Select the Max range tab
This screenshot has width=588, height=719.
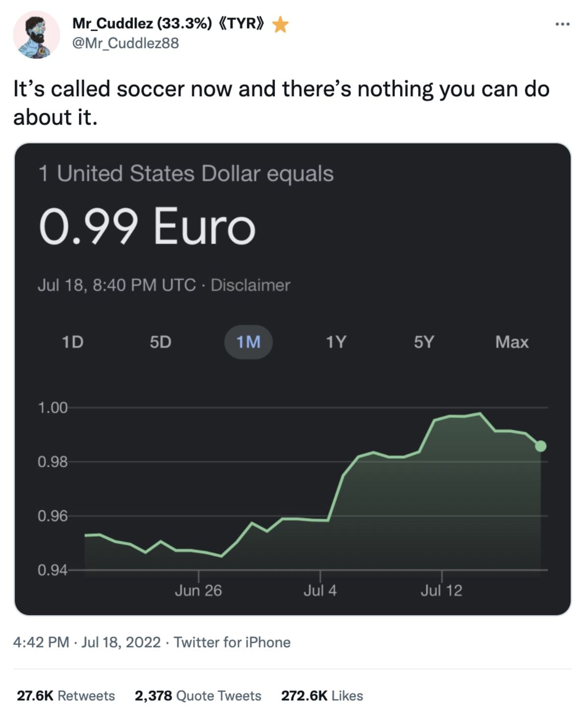pyautogui.click(x=512, y=342)
